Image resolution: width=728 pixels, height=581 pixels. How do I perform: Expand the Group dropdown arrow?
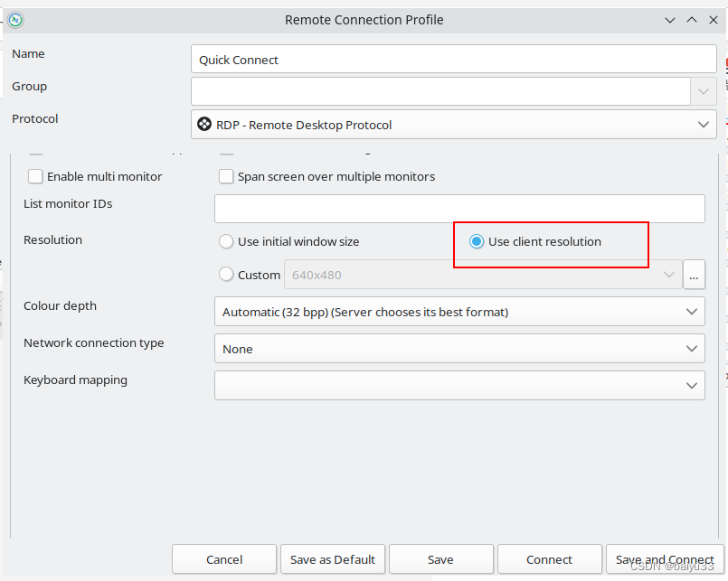(704, 91)
